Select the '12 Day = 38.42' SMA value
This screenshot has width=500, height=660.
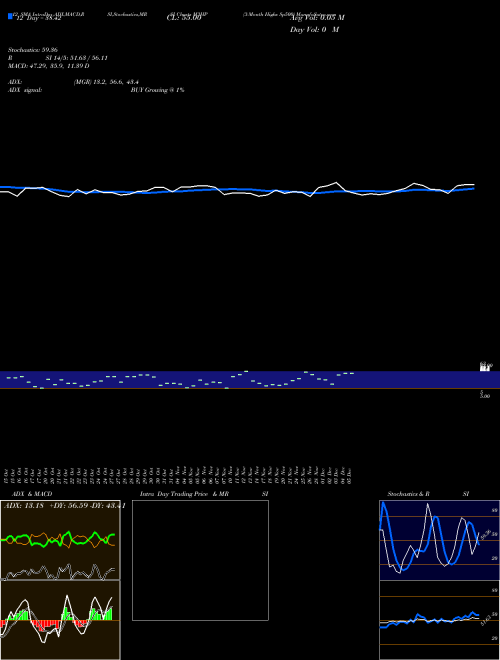point(39,19)
